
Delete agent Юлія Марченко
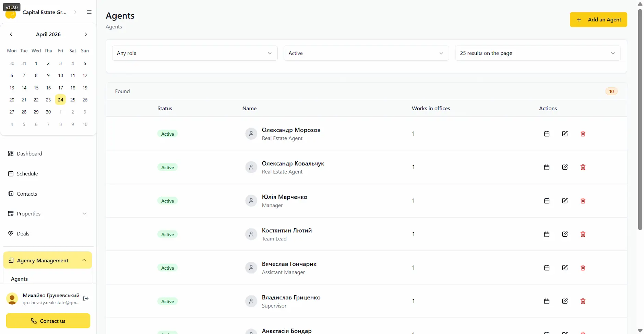click(x=583, y=201)
